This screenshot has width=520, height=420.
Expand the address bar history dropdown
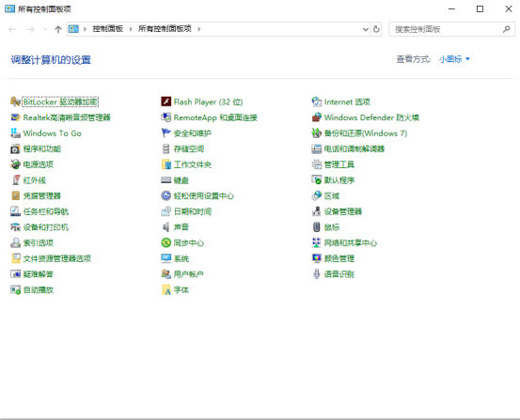point(366,29)
